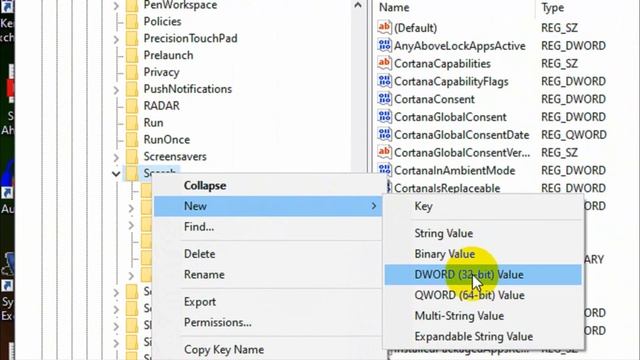
Task: Expand the Screensavers key
Action: [116, 157]
